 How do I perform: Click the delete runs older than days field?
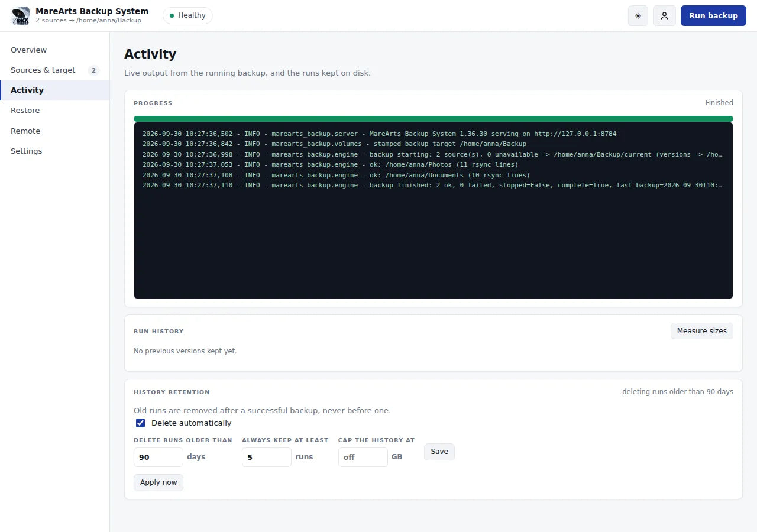coord(158,457)
